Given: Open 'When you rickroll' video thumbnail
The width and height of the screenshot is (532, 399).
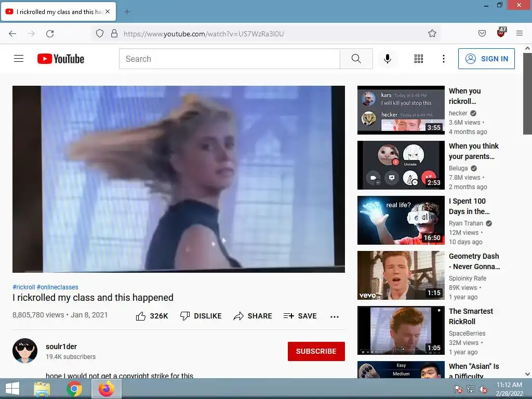Looking at the screenshot, I should click(401, 110).
